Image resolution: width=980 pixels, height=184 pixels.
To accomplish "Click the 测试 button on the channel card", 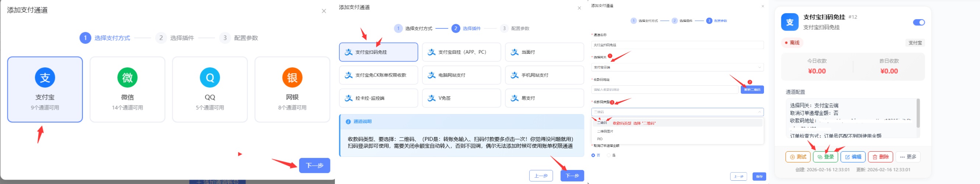I will tap(798, 157).
